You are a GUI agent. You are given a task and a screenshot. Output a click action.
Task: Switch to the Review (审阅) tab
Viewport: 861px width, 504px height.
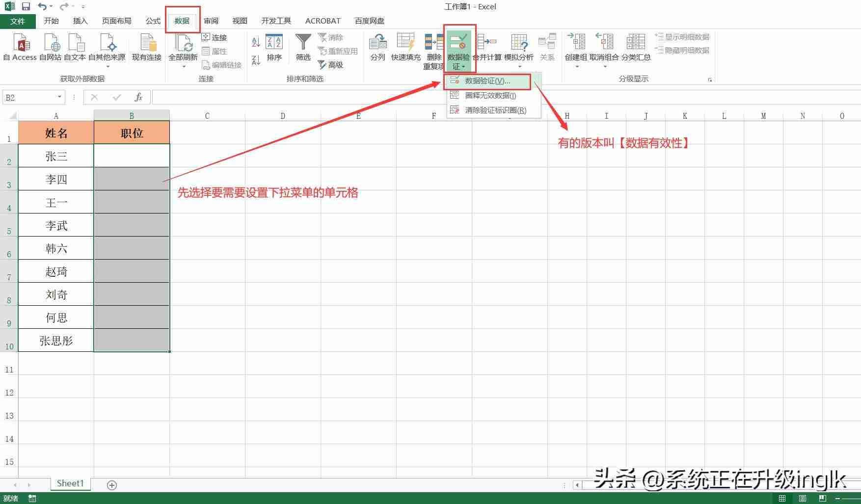[211, 21]
